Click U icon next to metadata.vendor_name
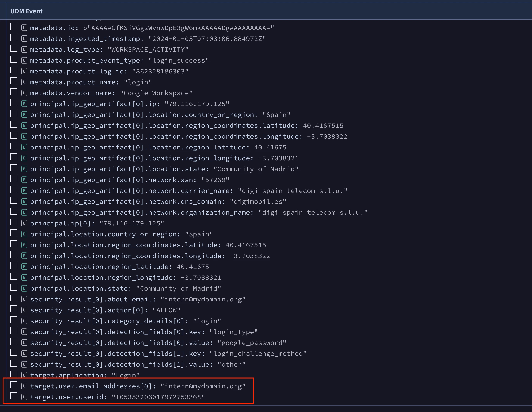Image resolution: width=532 pixels, height=412 pixels. pos(24,93)
